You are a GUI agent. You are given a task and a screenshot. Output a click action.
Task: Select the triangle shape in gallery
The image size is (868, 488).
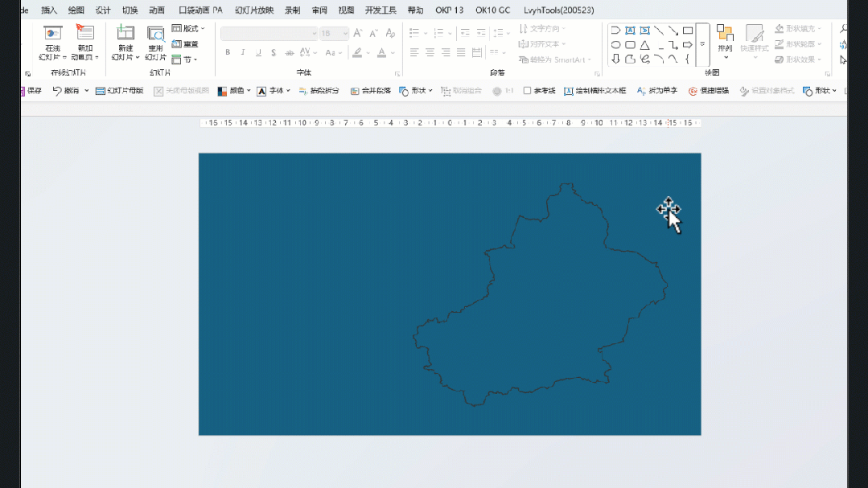click(644, 45)
